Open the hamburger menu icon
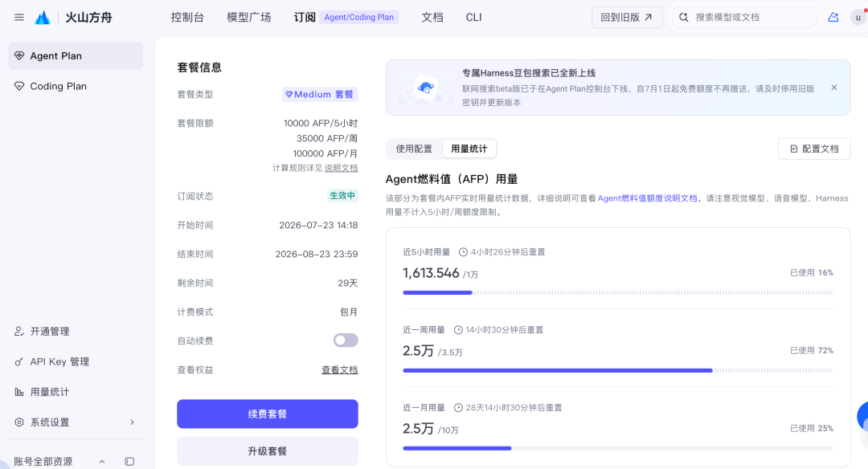Viewport: 868px width, 469px height. (x=19, y=17)
